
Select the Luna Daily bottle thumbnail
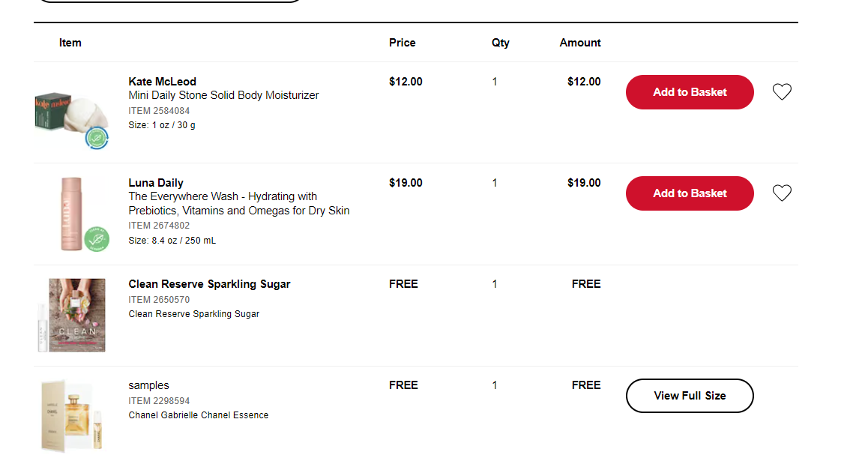coord(71,212)
